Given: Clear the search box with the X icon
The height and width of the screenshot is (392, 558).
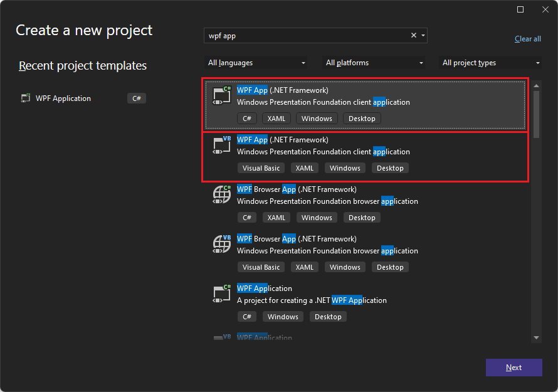Looking at the screenshot, I should click(413, 35).
